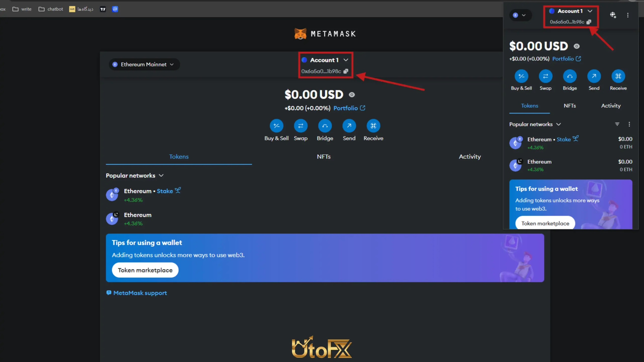Open Account 1 selector in popup
Screen dimensions: 644x362
click(x=571, y=11)
